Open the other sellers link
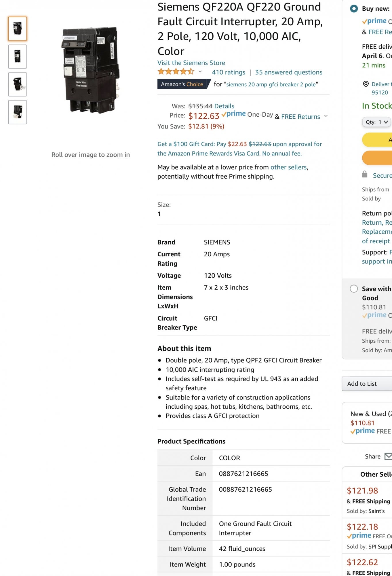 click(x=288, y=167)
